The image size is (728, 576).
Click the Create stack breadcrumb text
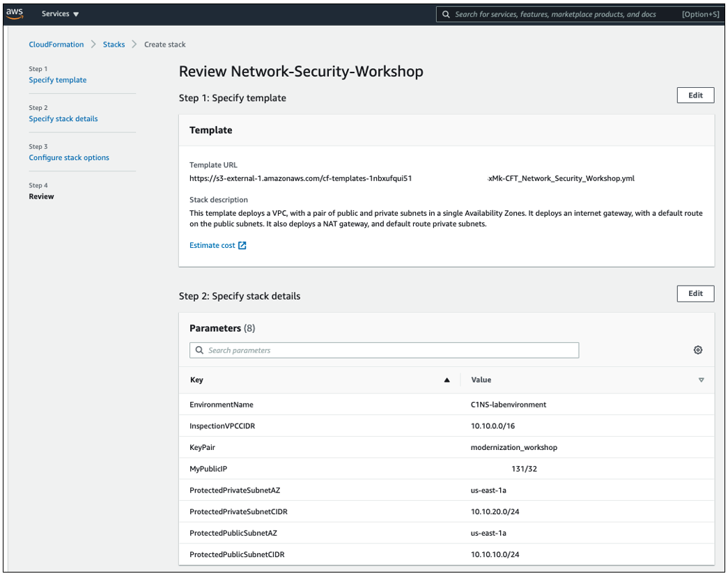click(165, 45)
